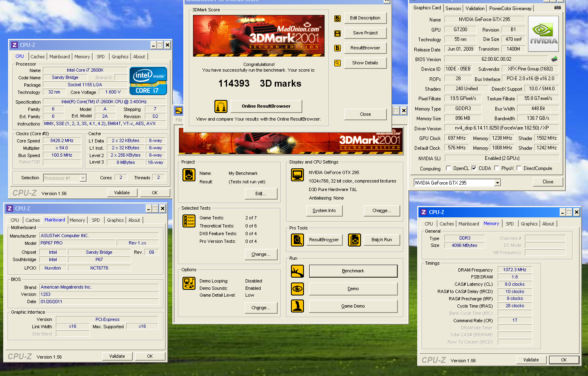
Task: Click the 3DMark2001 score banner image
Action: click(x=259, y=35)
